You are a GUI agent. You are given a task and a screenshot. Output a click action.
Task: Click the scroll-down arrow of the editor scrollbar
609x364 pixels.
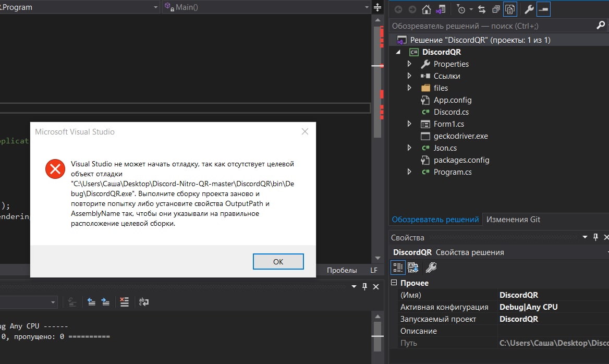[377, 258]
